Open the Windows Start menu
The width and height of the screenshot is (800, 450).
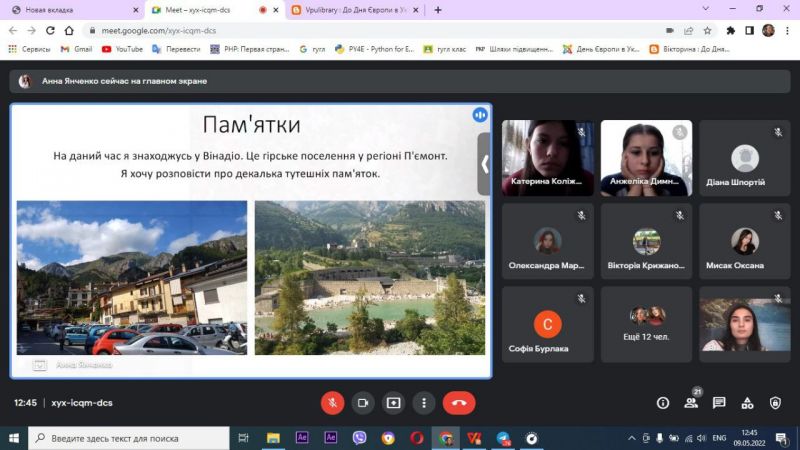point(14,438)
